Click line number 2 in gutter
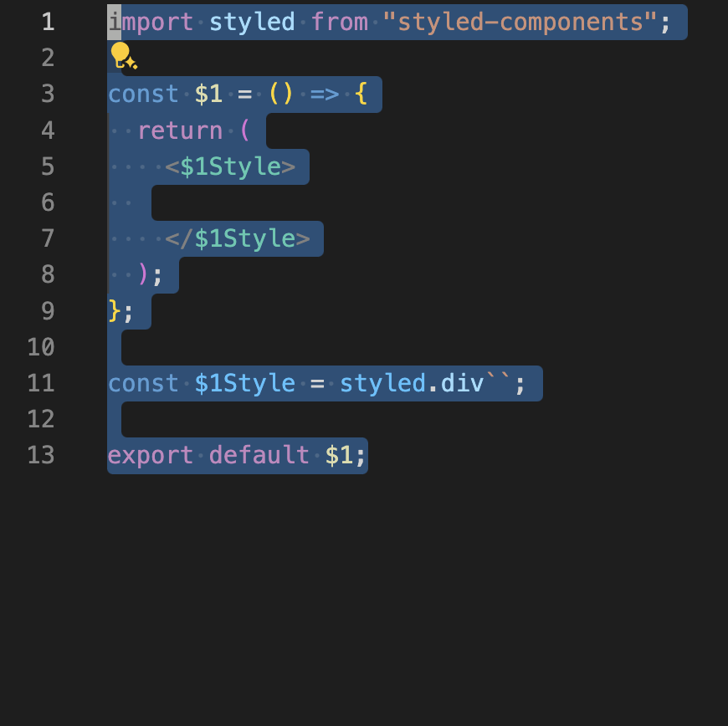 click(x=49, y=58)
